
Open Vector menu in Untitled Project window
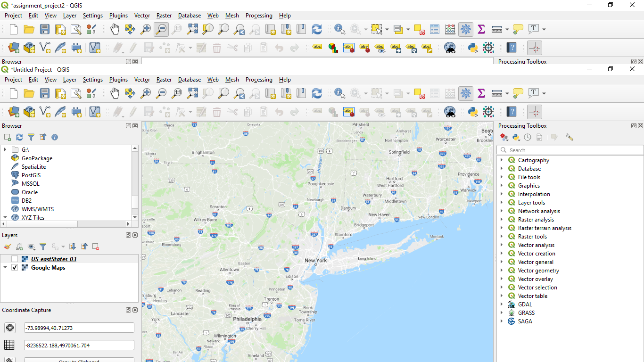tap(142, 80)
